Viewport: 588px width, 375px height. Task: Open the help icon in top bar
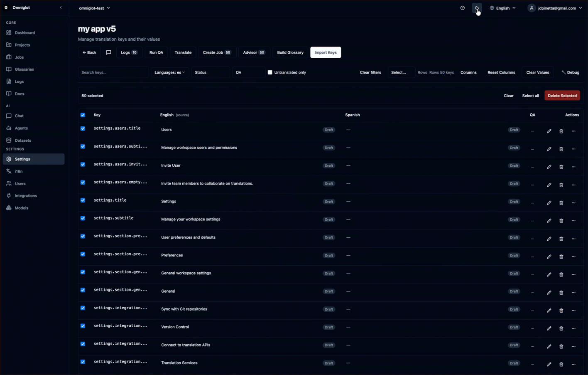(x=463, y=8)
